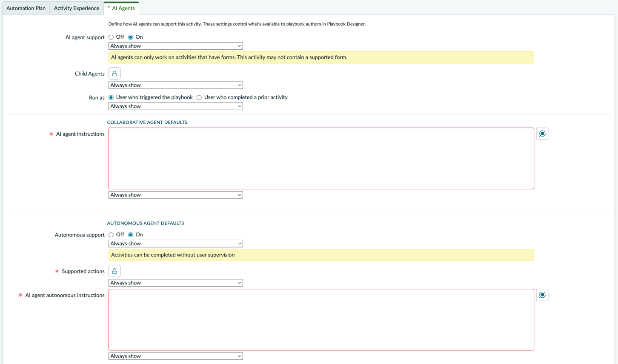Click the Collaborative Agent Defaults heading

coord(147,122)
